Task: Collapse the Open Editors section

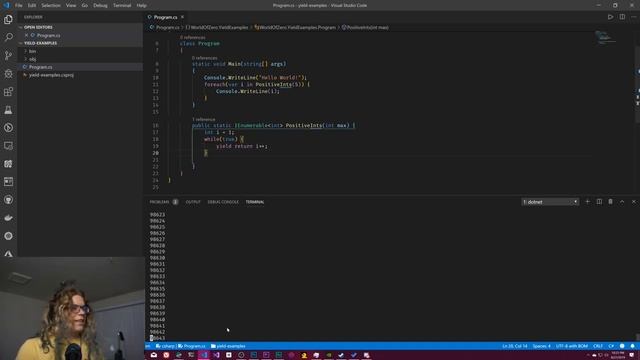Action: tap(38, 27)
